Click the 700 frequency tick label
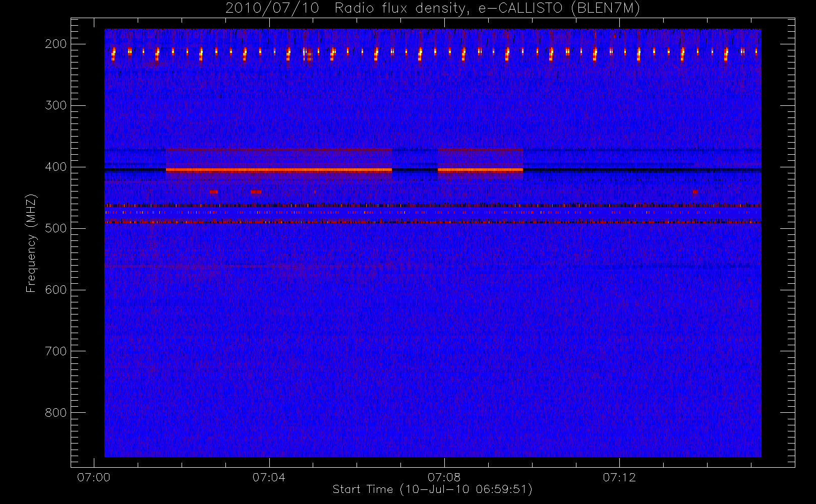Viewport: 816px width, 504px height. [x=56, y=351]
